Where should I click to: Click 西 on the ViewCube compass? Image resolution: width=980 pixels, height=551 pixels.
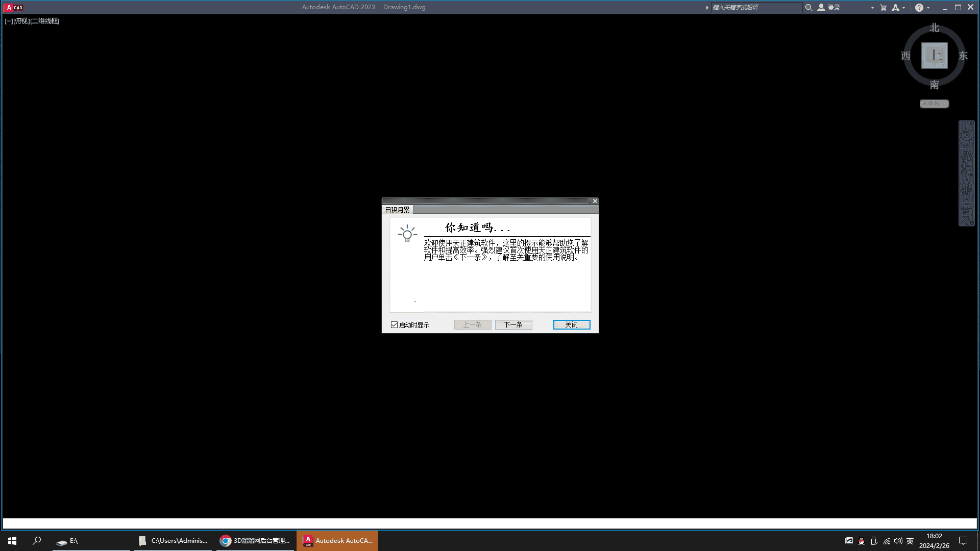[905, 56]
